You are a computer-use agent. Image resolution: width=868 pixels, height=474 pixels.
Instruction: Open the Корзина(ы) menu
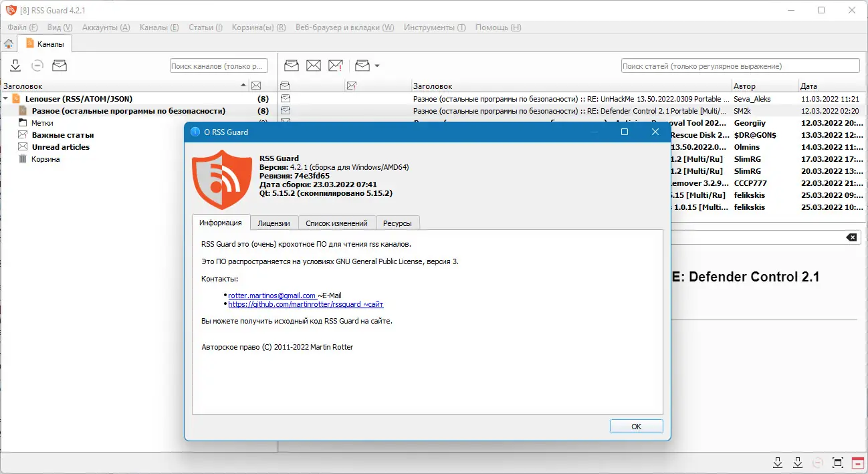point(259,27)
